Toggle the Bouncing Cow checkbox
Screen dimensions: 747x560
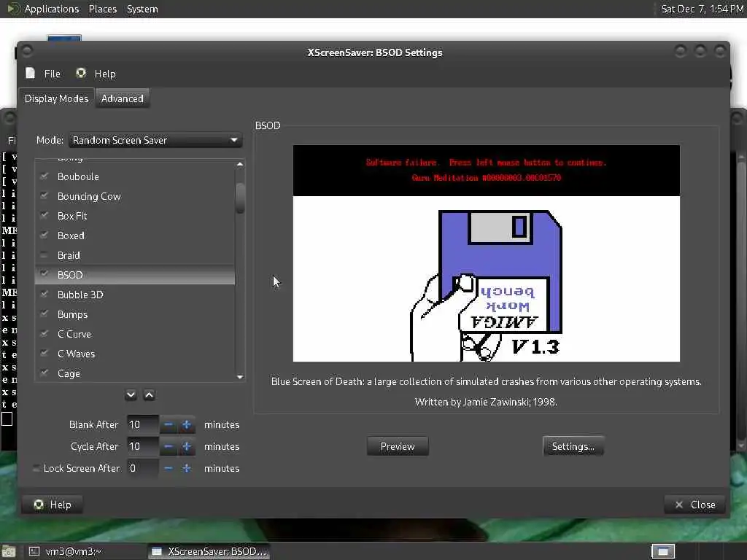[44, 195]
